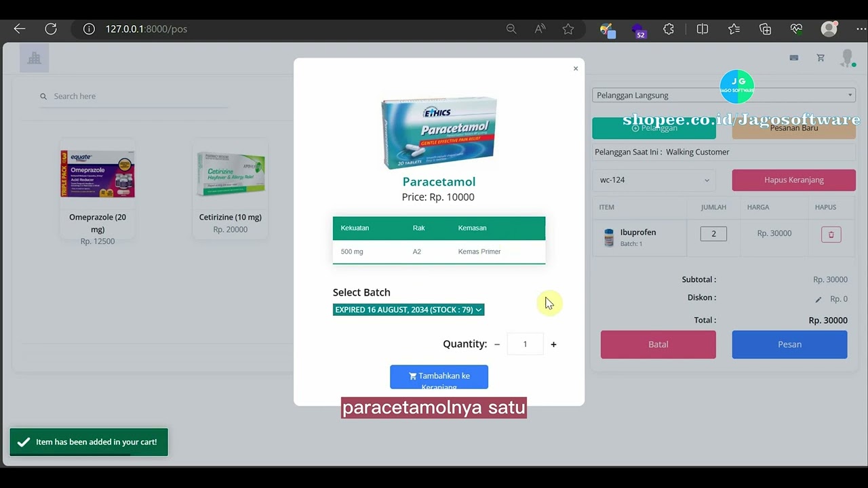Toggle split screen view icon
The width and height of the screenshot is (868, 488).
tap(703, 28)
